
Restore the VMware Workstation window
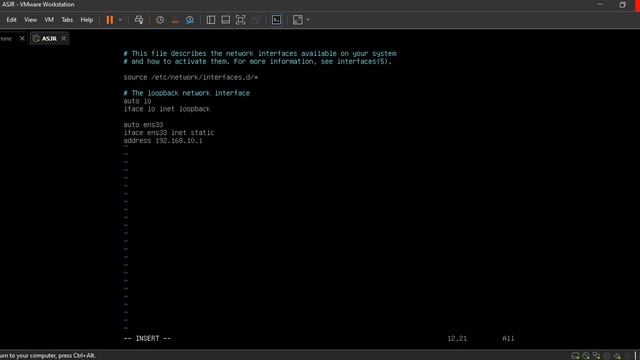click(x=622, y=5)
